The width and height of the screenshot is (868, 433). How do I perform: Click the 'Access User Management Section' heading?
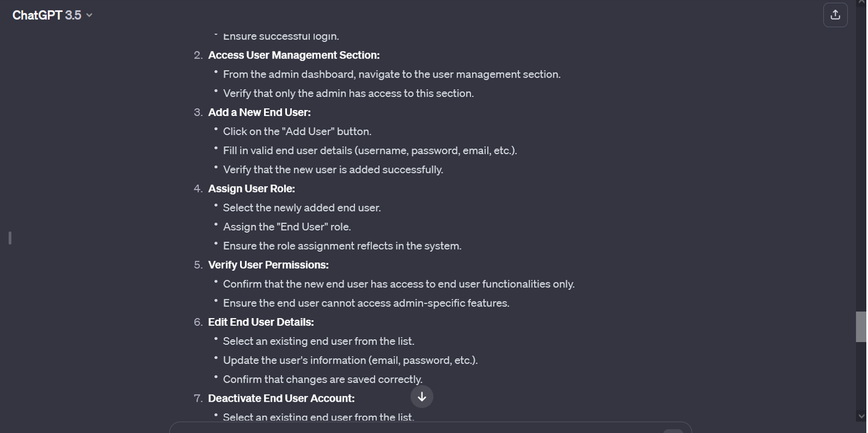(x=294, y=55)
